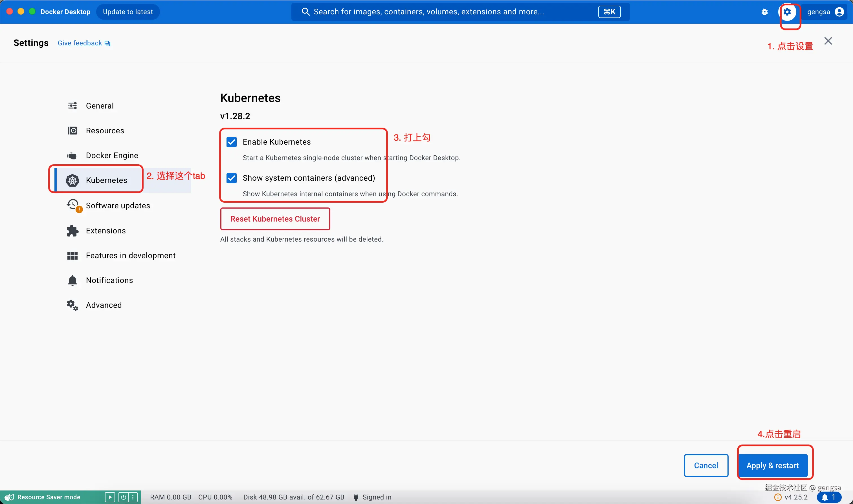Click the power quit icon in status bar
Screen dimensions: 853x504
[124, 497]
